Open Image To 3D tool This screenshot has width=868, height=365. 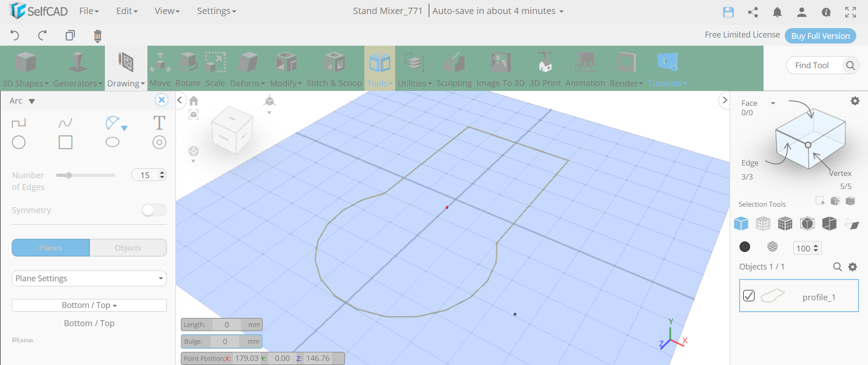coord(500,69)
